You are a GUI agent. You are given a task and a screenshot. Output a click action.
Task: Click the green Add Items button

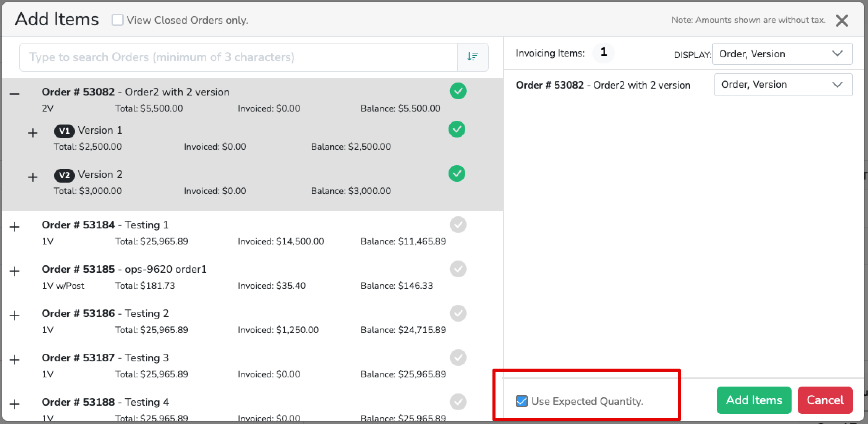(x=754, y=400)
